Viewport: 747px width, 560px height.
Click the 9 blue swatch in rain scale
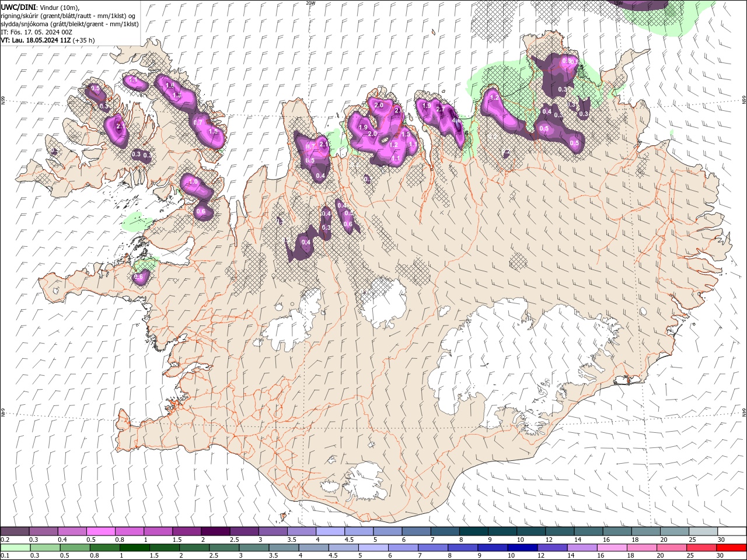tap(493, 547)
